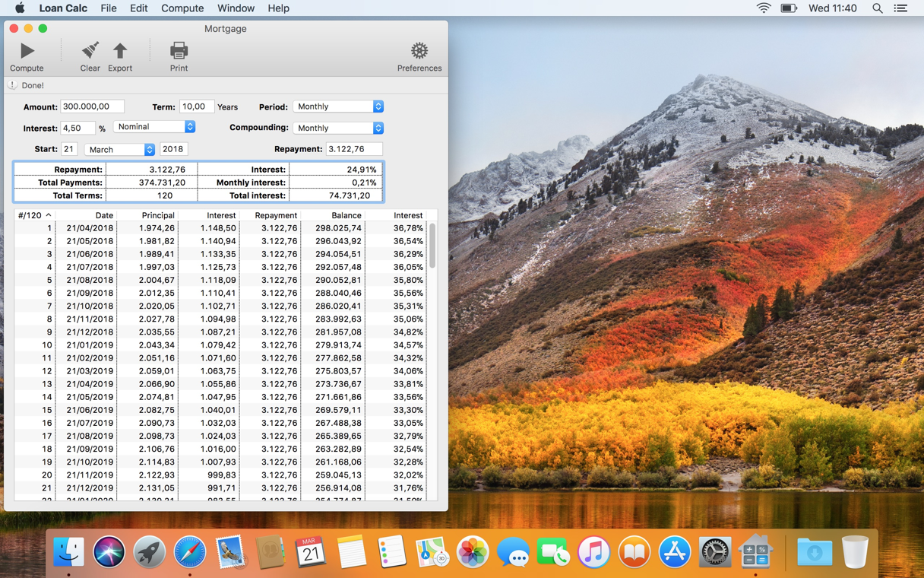
Task: Open the March month dropdown
Action: tap(120, 150)
